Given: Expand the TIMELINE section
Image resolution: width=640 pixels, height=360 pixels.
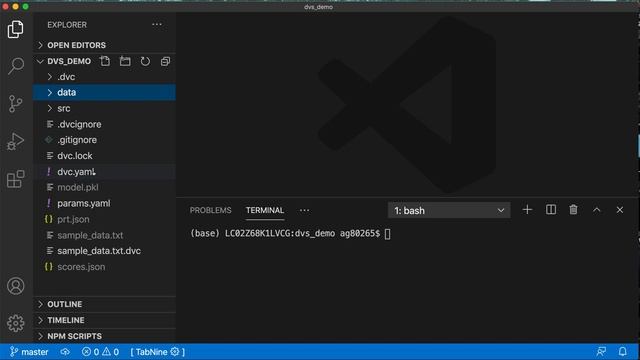Looking at the screenshot, I should coord(104,320).
